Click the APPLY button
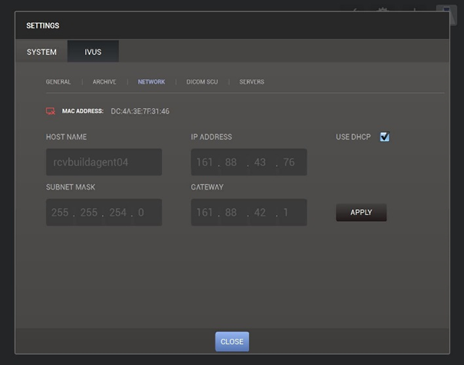 pos(361,212)
